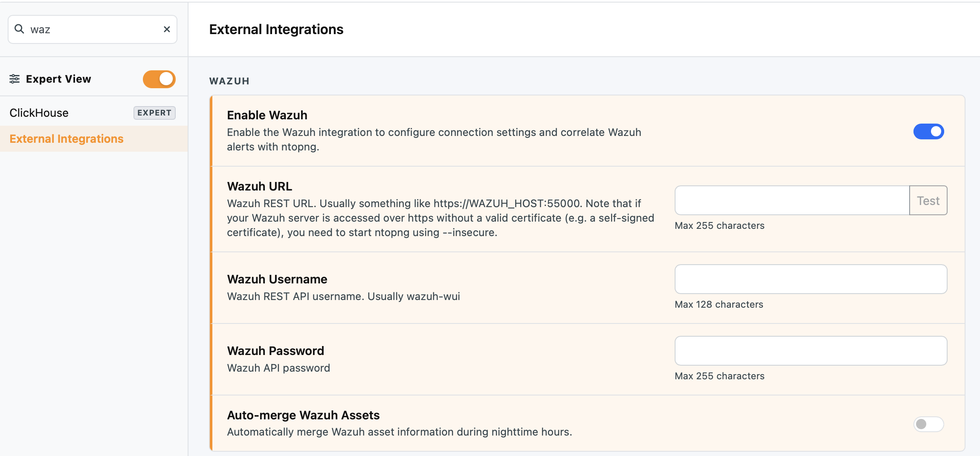Click the Wazuh Username label
Screen dimensions: 980x456
click(x=277, y=279)
